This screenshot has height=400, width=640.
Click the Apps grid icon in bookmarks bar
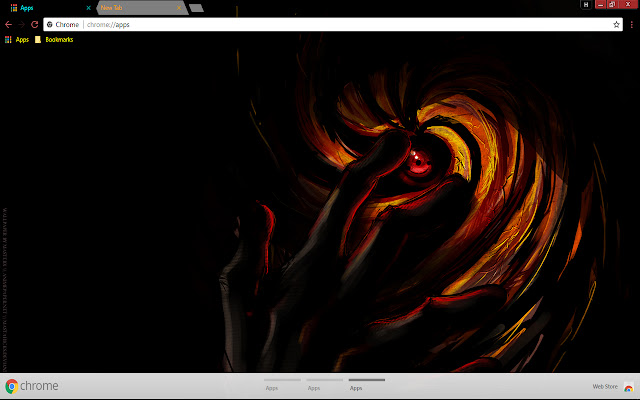8,40
